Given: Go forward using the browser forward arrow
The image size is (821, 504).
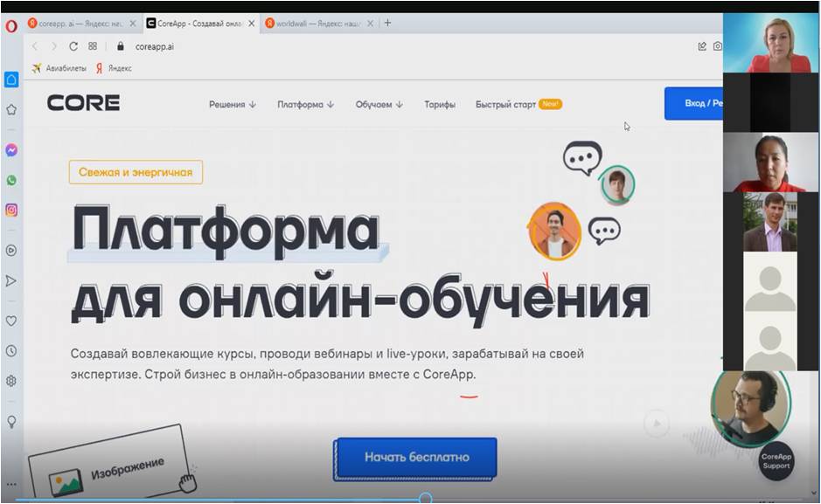Looking at the screenshot, I should pos(54,46).
